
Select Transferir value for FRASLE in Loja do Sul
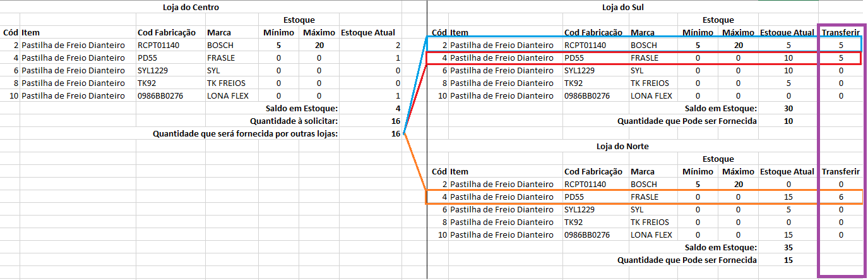[x=840, y=58]
